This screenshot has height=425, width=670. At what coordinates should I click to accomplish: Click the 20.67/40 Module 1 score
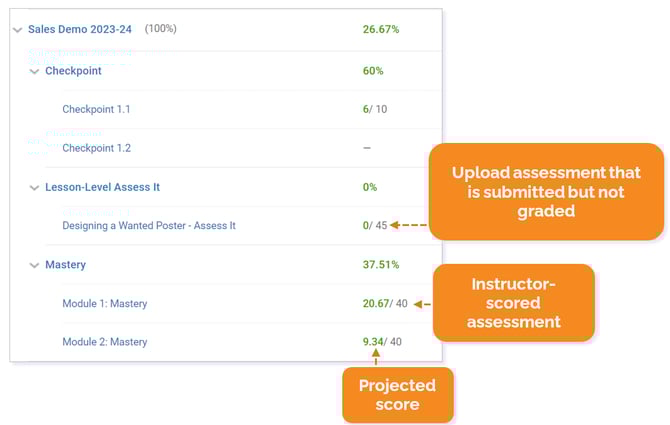382,304
